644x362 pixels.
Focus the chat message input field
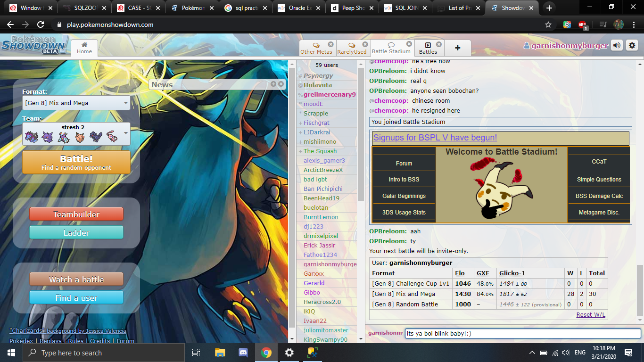point(523,333)
